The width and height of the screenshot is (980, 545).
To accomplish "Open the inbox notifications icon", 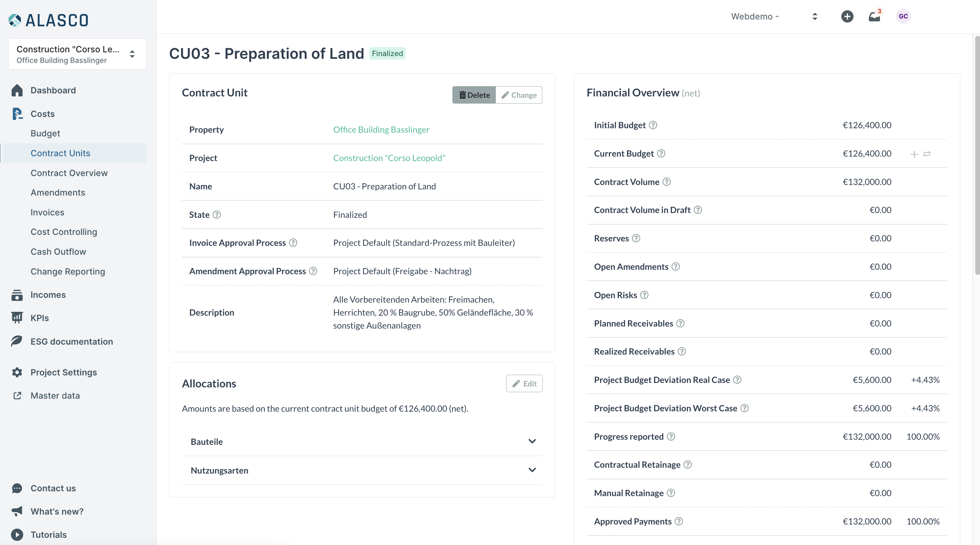I will click(x=874, y=17).
